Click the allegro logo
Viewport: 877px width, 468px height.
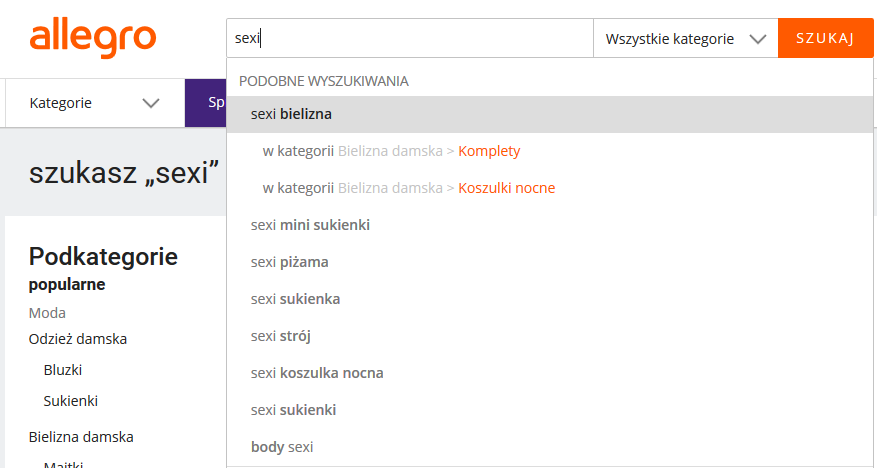point(93,40)
